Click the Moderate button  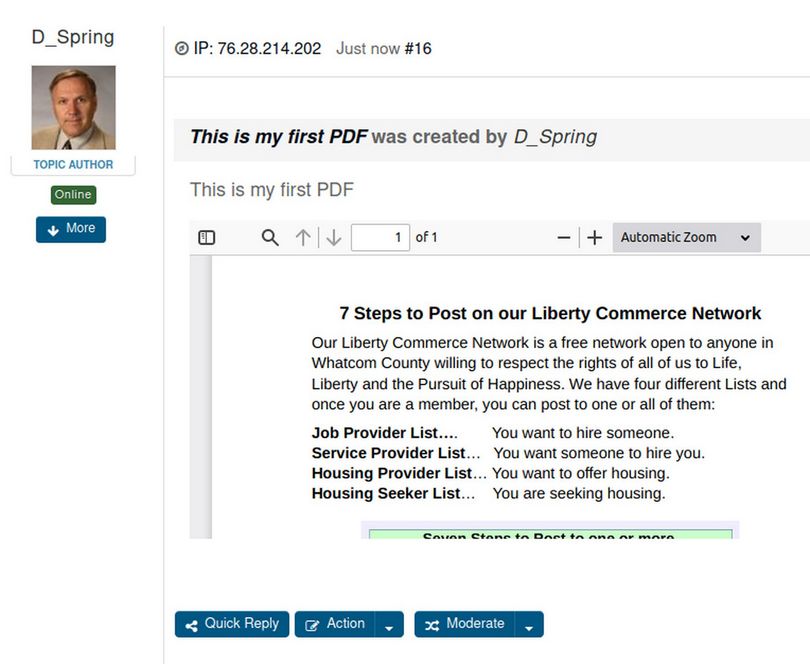coord(465,624)
